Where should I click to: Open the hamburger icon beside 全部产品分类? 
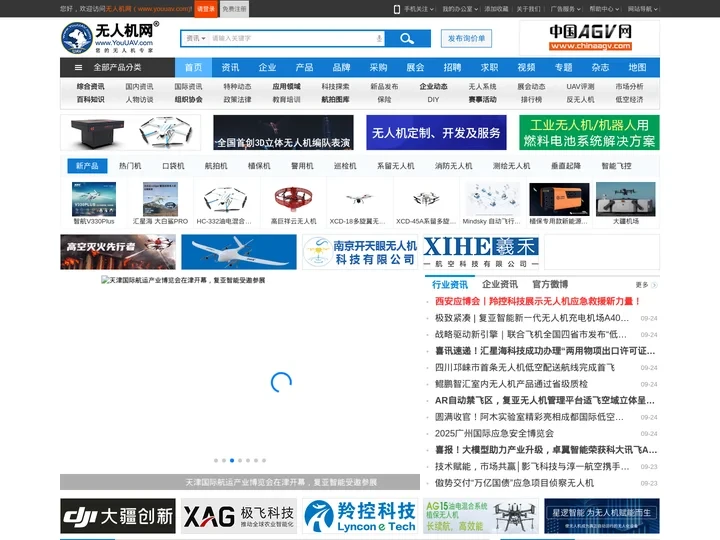coord(79,68)
